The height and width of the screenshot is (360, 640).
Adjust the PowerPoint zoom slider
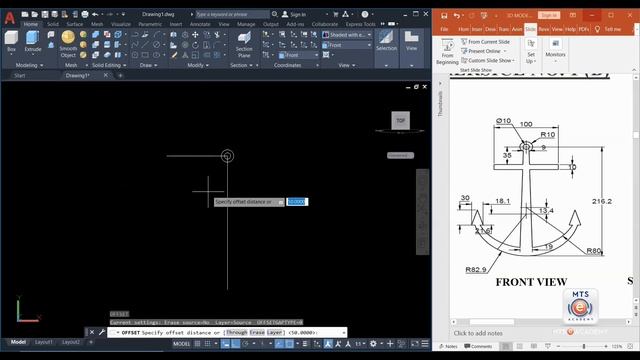[x=584, y=346]
